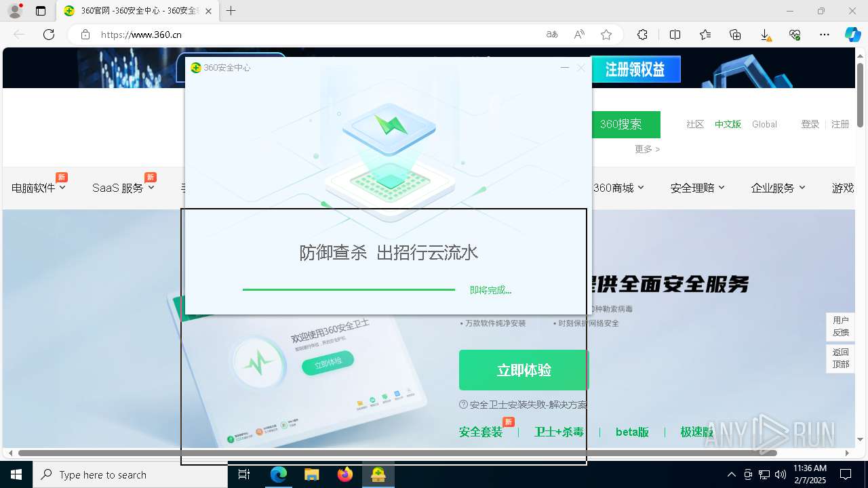
Task: Click the page vertical scrollbar thumb
Action: [861, 95]
